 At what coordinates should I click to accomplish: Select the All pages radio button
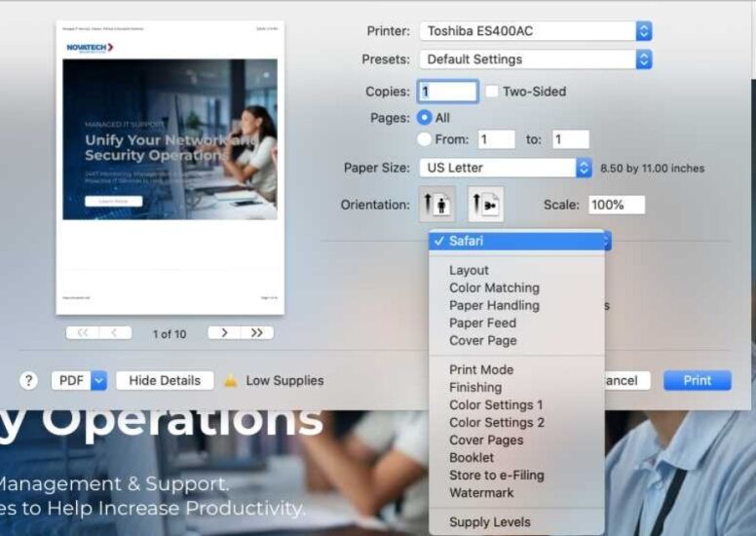[x=424, y=117]
